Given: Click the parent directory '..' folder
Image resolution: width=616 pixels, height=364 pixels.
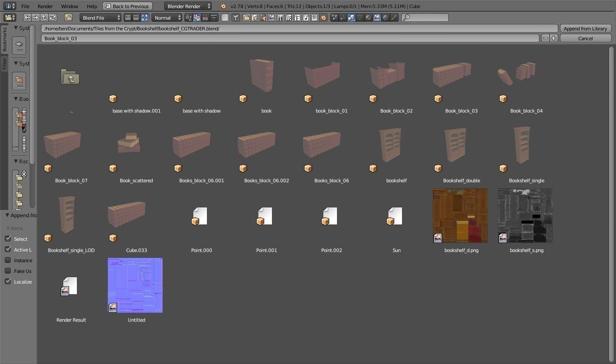Looking at the screenshot, I should point(71,77).
